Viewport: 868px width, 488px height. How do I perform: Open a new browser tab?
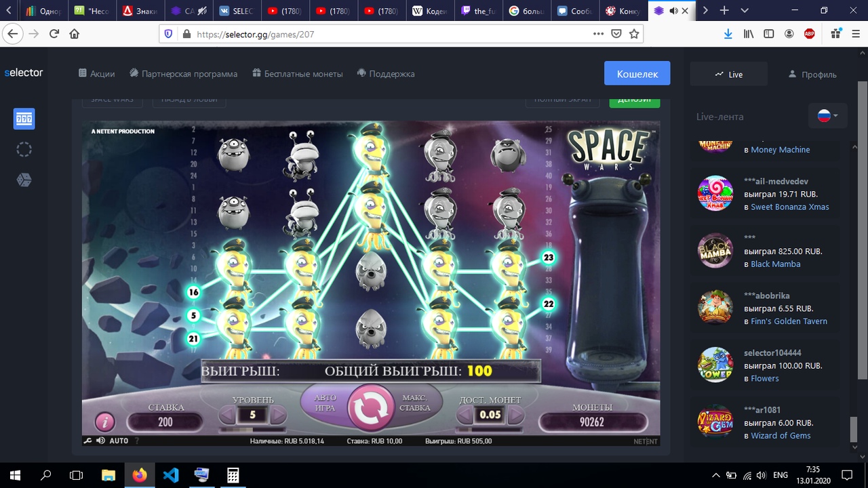click(x=725, y=11)
